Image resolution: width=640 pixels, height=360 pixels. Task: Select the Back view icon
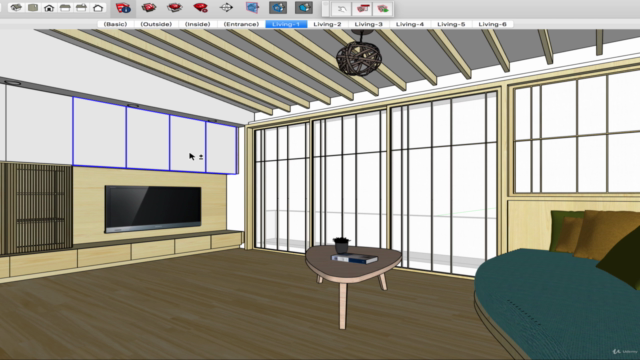tap(82, 8)
